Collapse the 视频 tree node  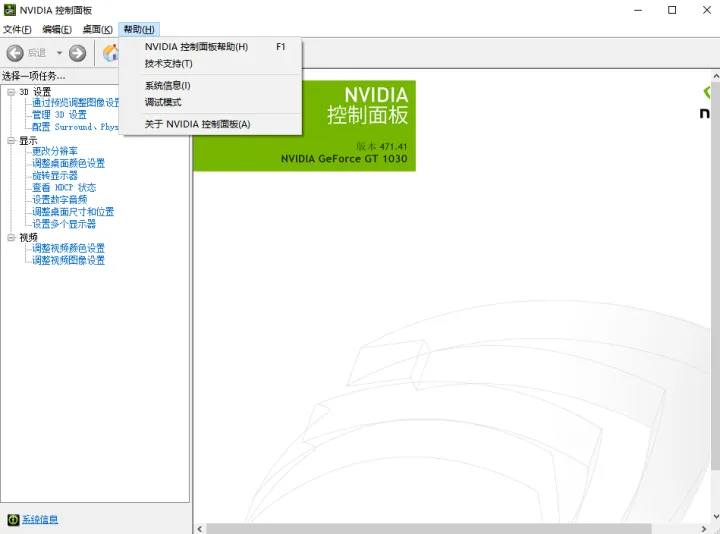11,237
